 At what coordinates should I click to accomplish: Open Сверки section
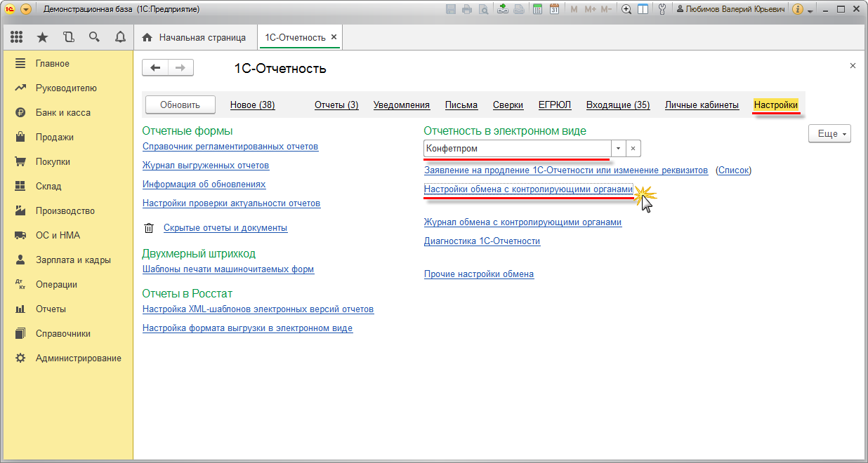pos(508,105)
